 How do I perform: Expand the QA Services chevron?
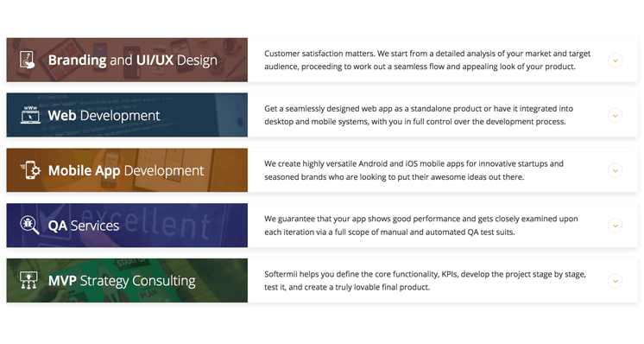tap(615, 226)
